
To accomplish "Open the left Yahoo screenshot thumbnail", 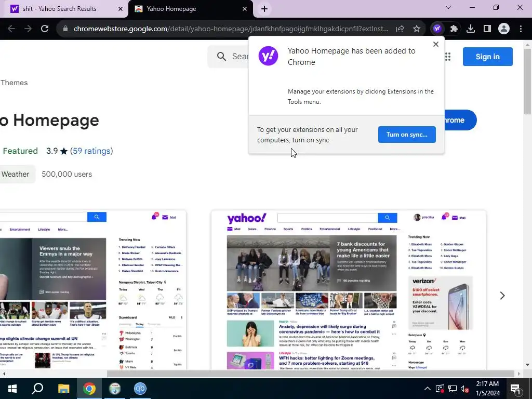I will (x=93, y=290).
